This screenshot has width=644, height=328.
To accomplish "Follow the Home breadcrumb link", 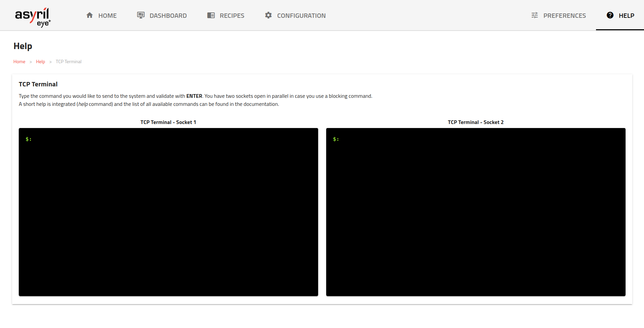I will tap(19, 61).
